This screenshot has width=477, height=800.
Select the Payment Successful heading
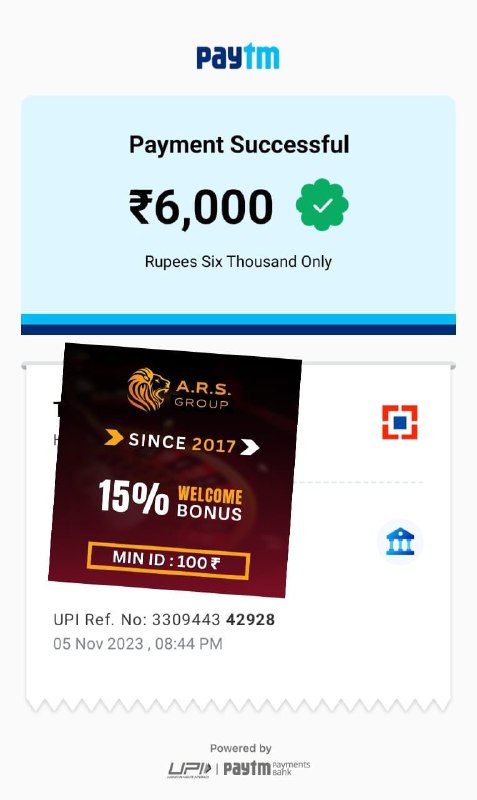(x=239, y=144)
